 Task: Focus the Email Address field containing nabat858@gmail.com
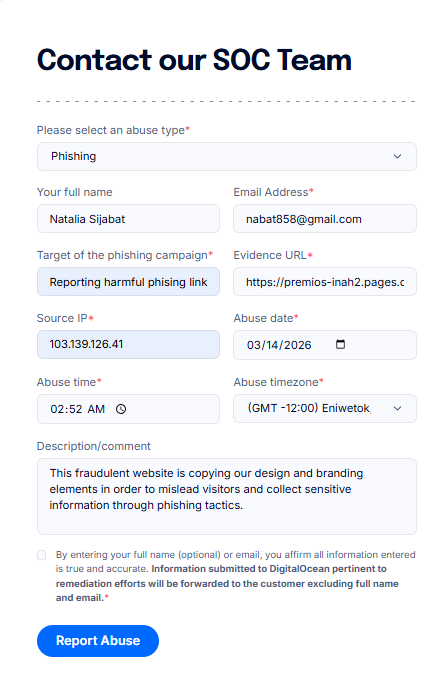pyautogui.click(x=325, y=219)
